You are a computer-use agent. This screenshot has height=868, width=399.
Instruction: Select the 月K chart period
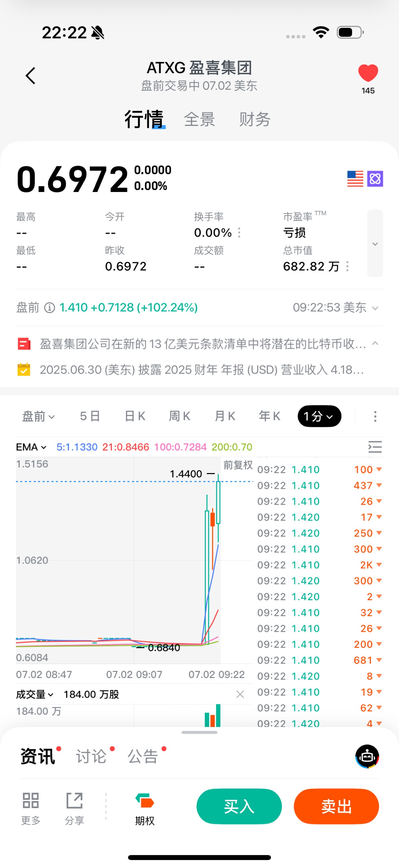click(224, 416)
